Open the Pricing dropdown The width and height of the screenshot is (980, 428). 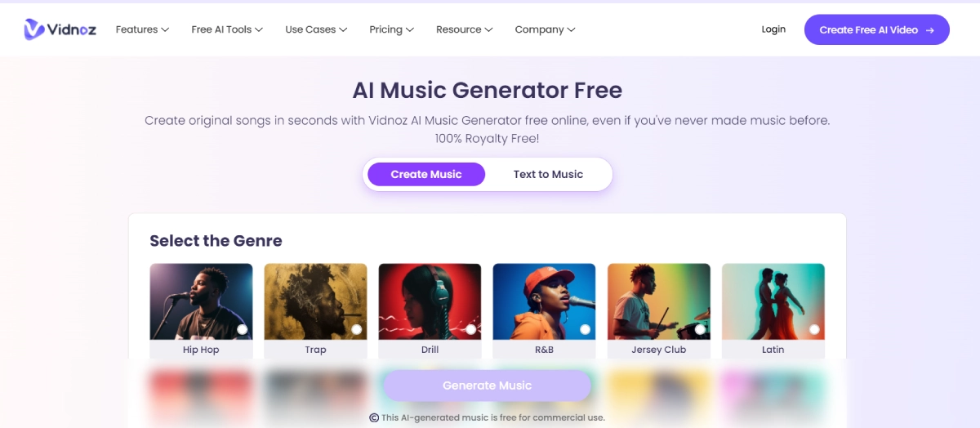pos(391,29)
